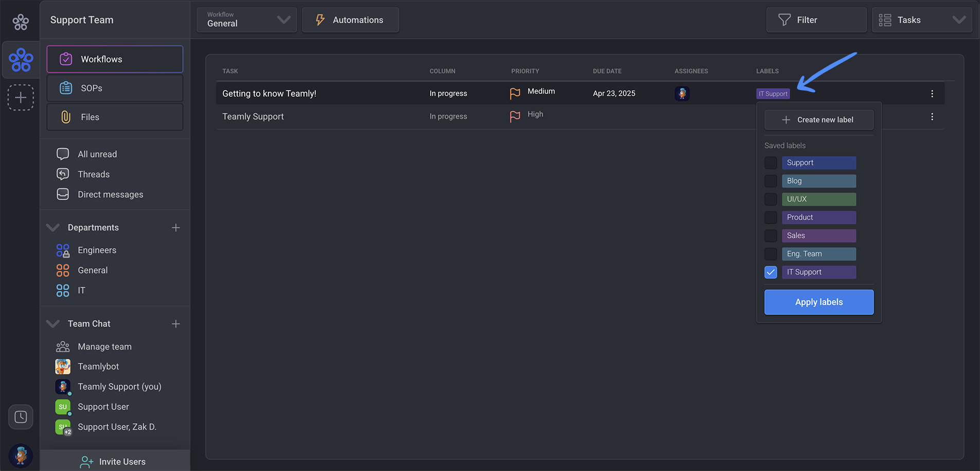Open the IT Support label tag on first task
The height and width of the screenshot is (471, 980).
773,94
